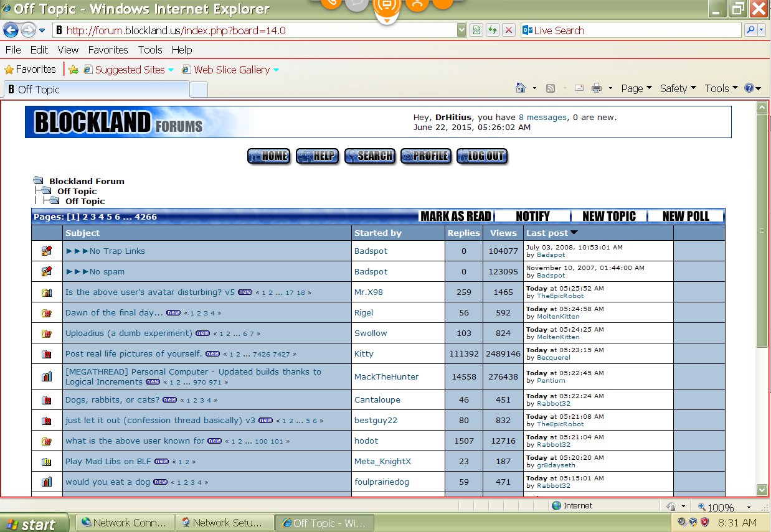Viewport: 771px width, 532px height.
Task: Click the new badge on Uploadius topic
Action: pos(202,333)
